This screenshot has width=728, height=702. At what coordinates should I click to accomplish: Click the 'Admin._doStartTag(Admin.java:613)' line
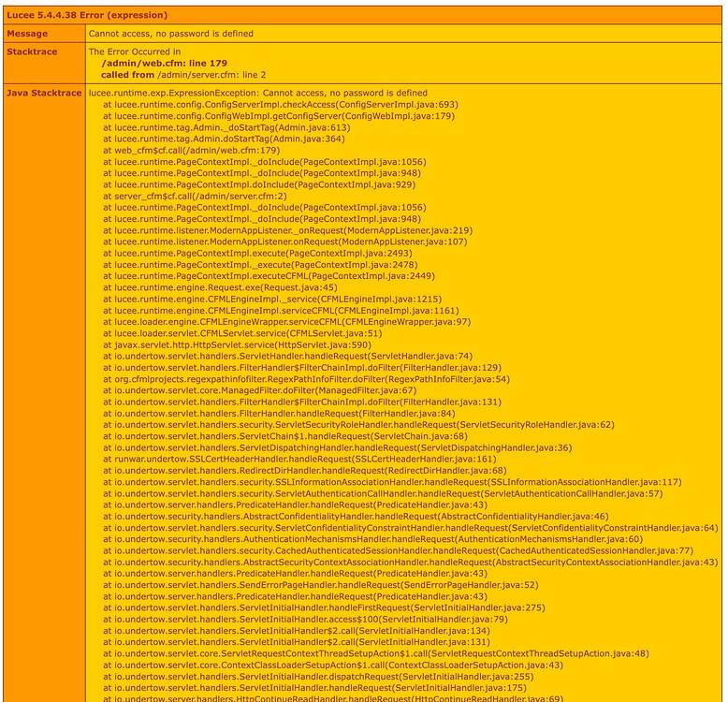(226, 127)
